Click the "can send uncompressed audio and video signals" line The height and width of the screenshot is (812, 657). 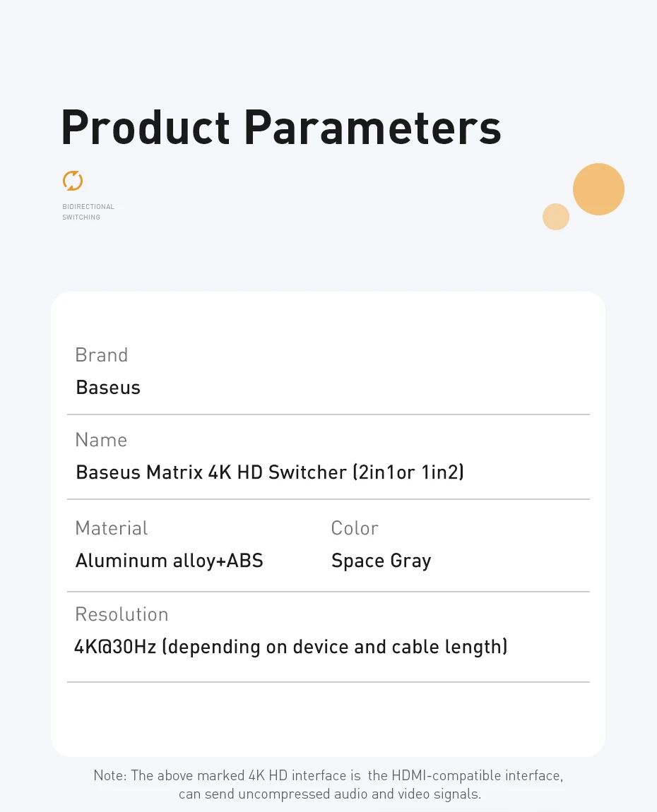[329, 794]
